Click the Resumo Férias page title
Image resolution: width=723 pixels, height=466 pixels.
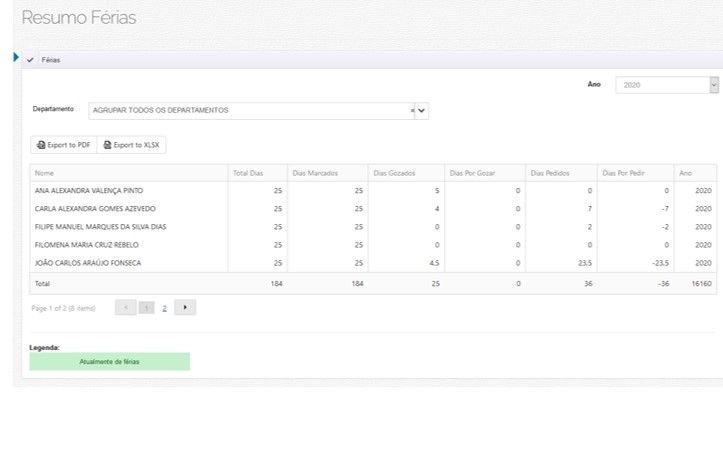click(79, 18)
